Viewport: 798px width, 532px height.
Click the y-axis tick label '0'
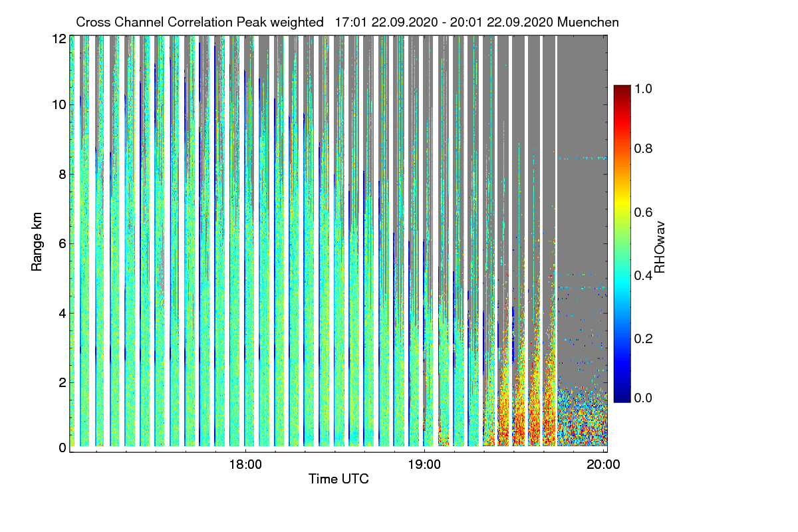[62, 448]
